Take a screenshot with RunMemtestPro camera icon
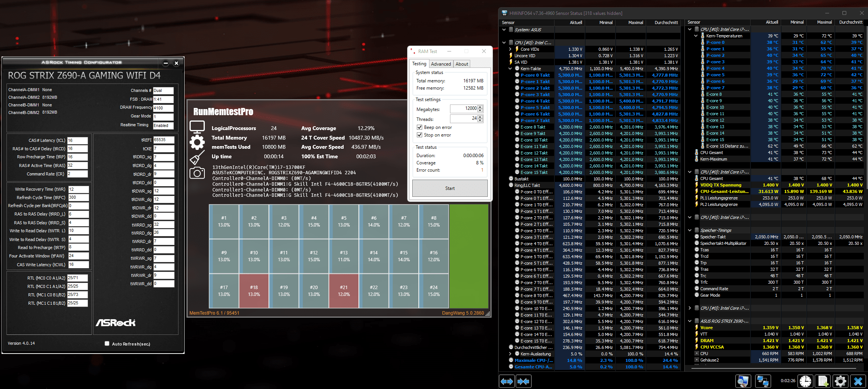This screenshot has width=868, height=389. (197, 173)
